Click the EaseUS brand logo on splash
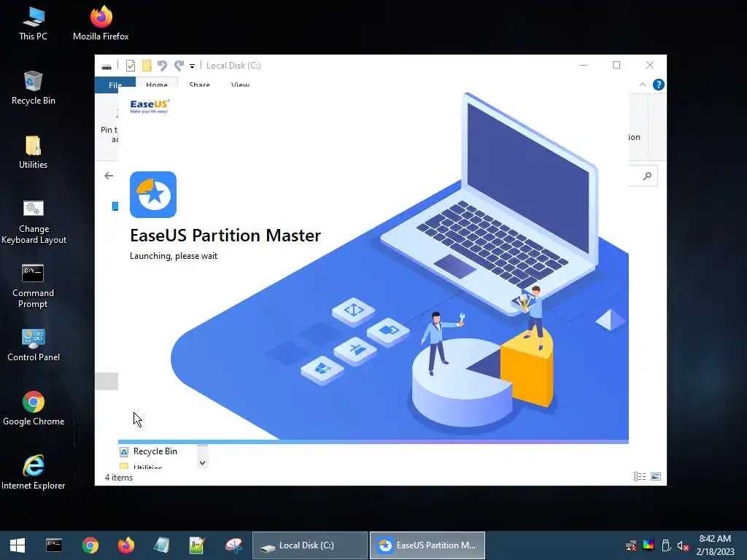The image size is (747, 560). pos(150,106)
